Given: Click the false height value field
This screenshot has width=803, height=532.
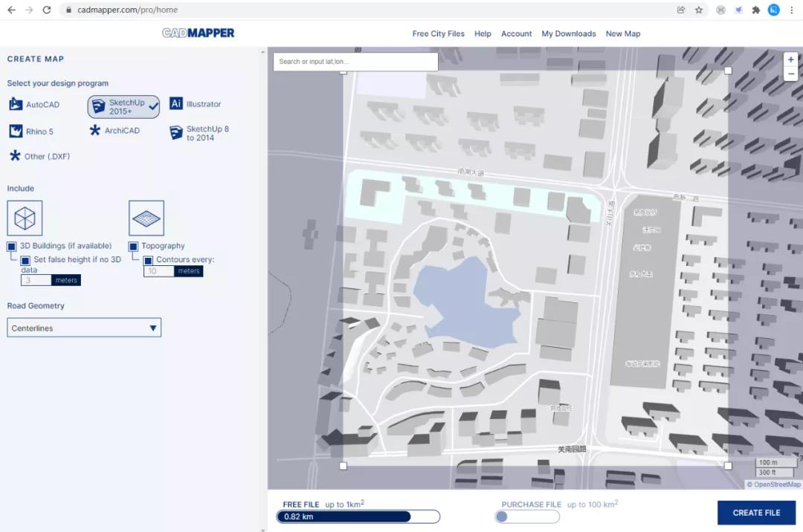Looking at the screenshot, I should coord(36,280).
